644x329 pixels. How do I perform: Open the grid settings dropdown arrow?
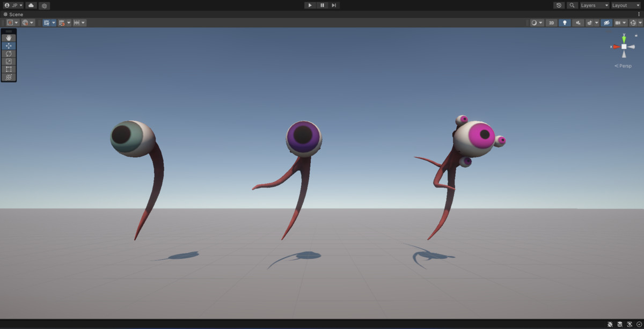53,23
